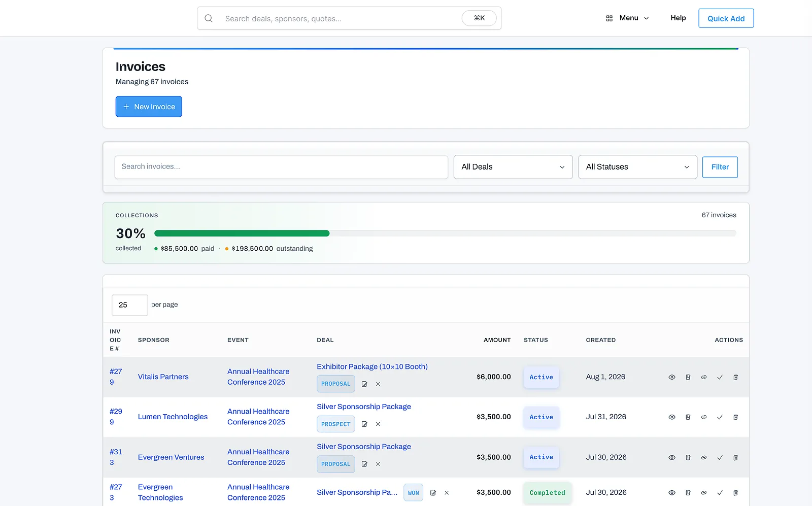
Task: Open sponsor Vitalis Partners
Action: click(x=163, y=377)
